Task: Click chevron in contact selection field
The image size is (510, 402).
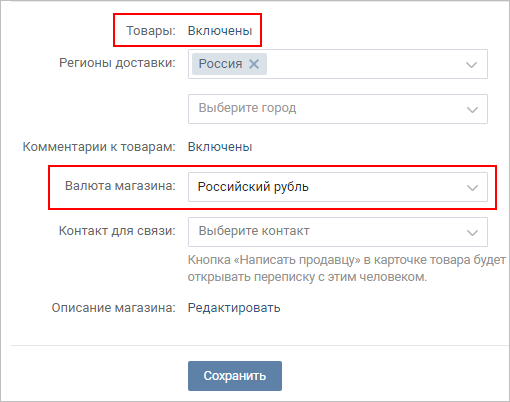Action: click(x=472, y=233)
